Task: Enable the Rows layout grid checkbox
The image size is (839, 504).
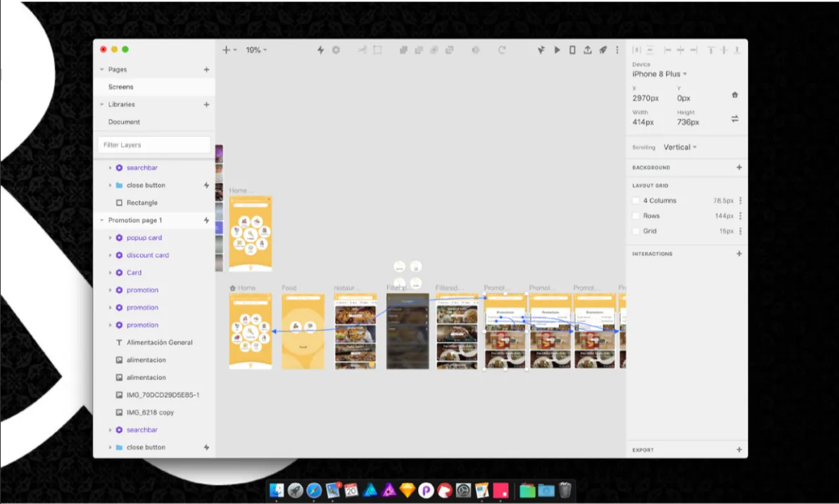Action: tap(636, 215)
